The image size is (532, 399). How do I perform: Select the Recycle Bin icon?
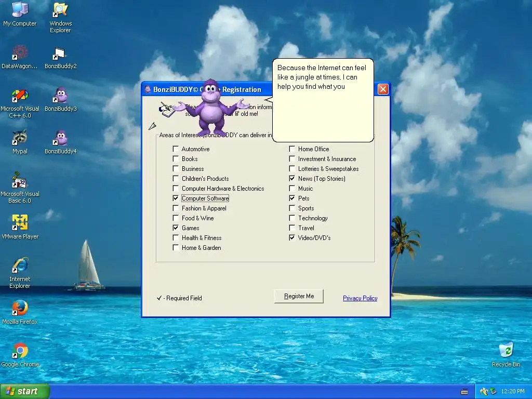506,355
